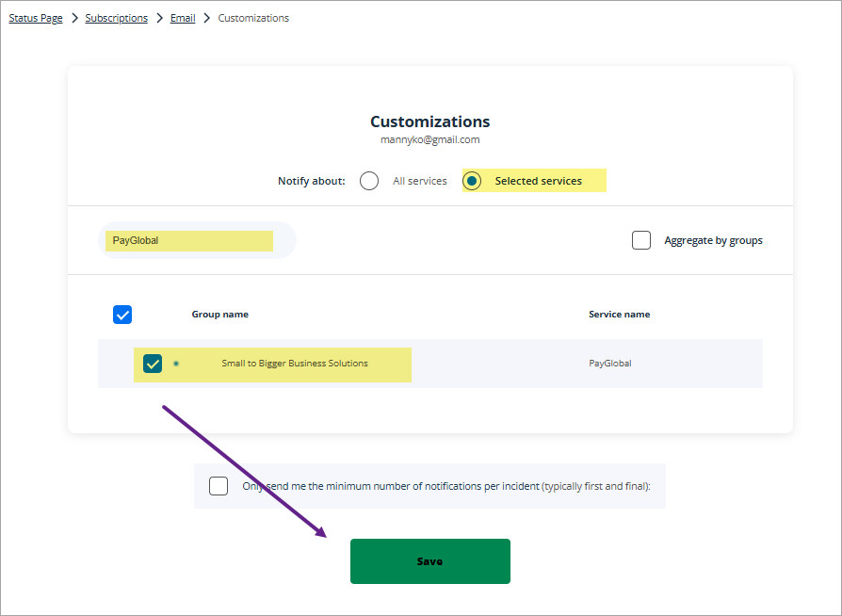Go to the Subscriptions breadcrumb link
Viewport: 842px width, 616px height.
116,18
